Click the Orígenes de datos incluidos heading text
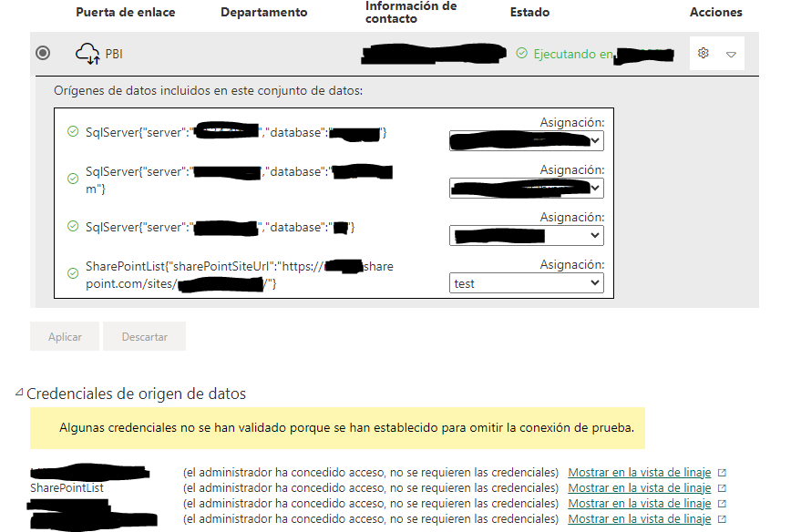This screenshot has height=532, width=801. [x=209, y=91]
